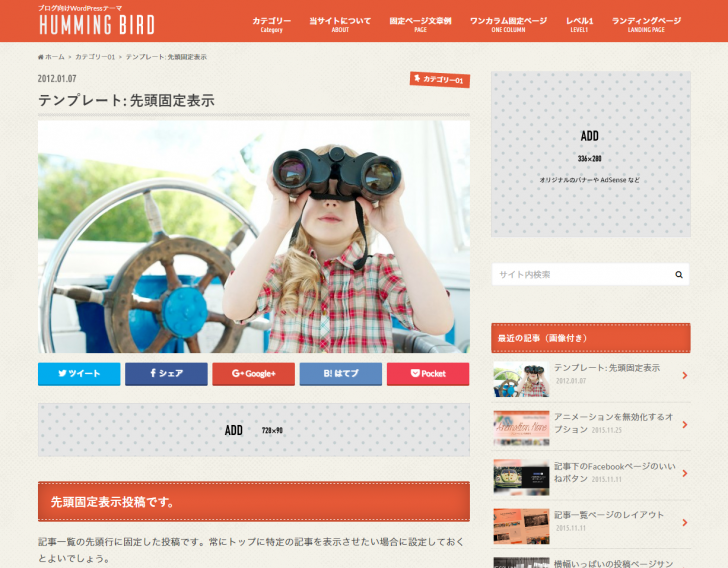Viewport: 728px width, 568px height.
Task: Click the chevron for Facebookページ post
Action: tap(685, 473)
